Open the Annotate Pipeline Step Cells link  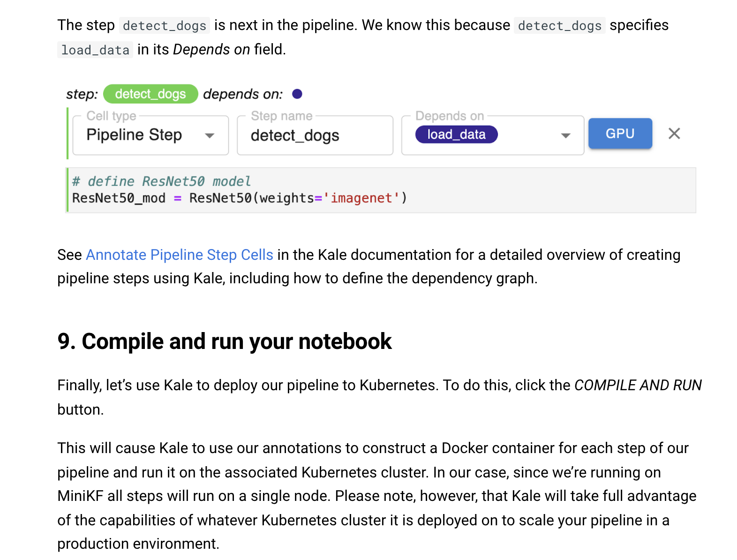click(x=179, y=255)
